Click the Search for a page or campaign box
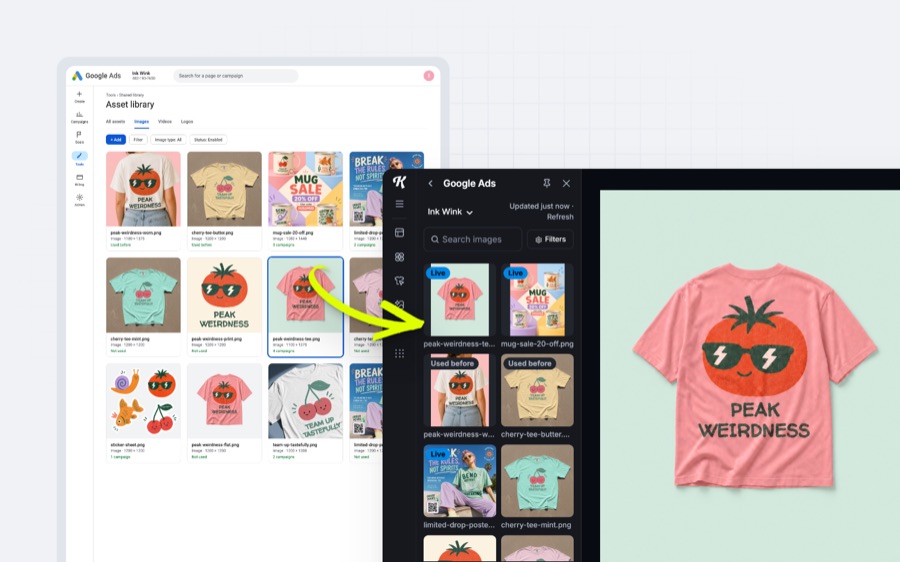This screenshot has height=562, width=900. coord(236,76)
